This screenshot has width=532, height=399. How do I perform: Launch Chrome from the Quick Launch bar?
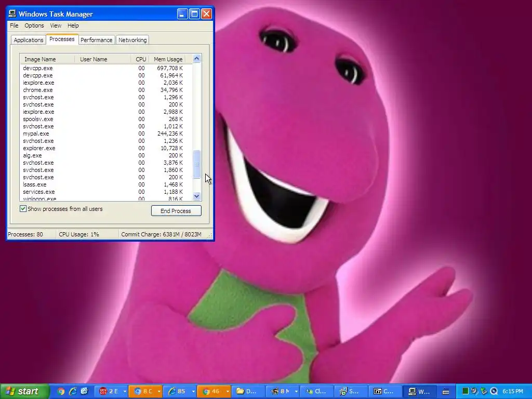pyautogui.click(x=61, y=391)
